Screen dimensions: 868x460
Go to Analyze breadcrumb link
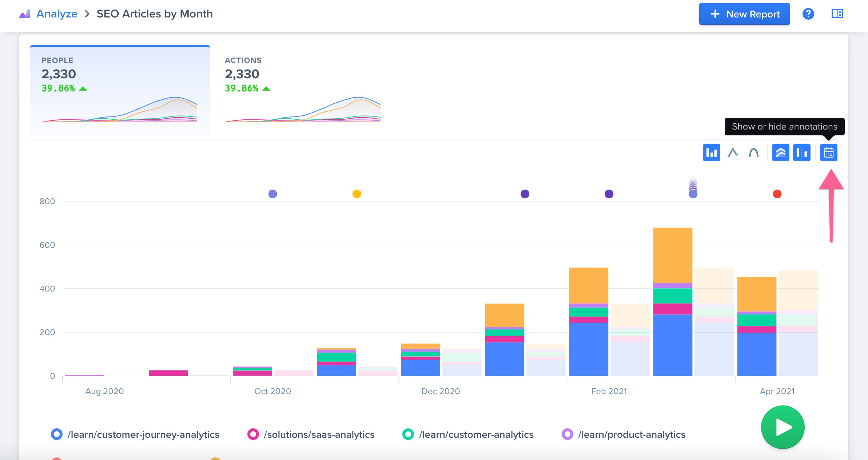[57, 14]
